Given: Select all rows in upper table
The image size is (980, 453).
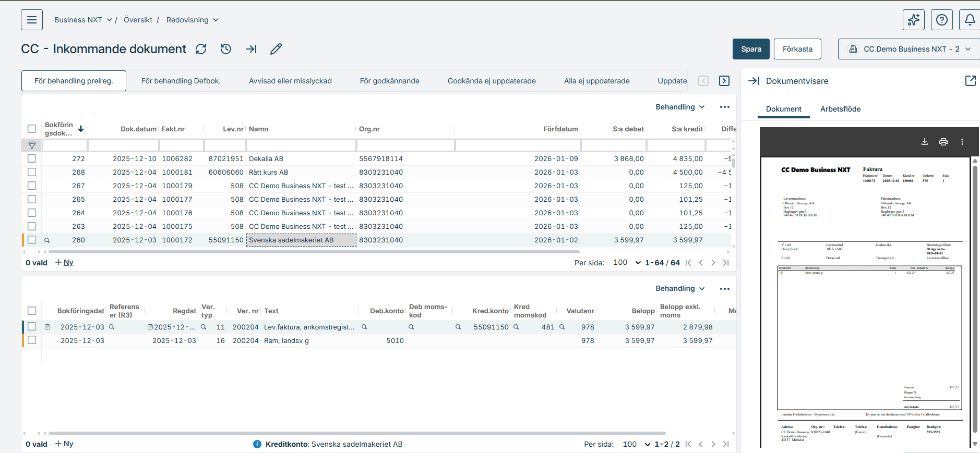Looking at the screenshot, I should point(32,129).
